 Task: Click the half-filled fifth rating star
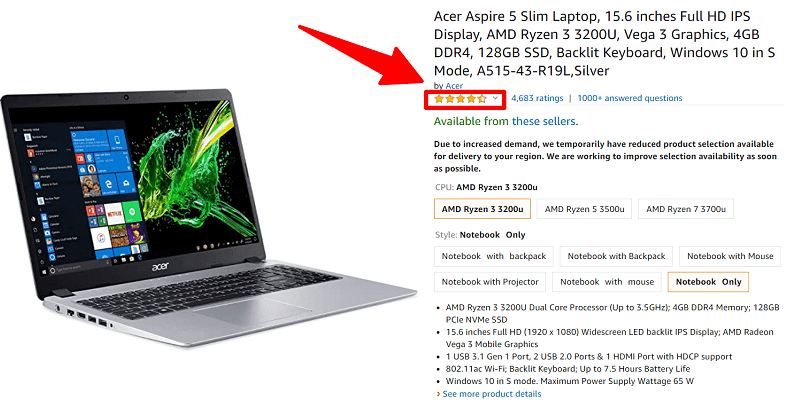[482, 99]
